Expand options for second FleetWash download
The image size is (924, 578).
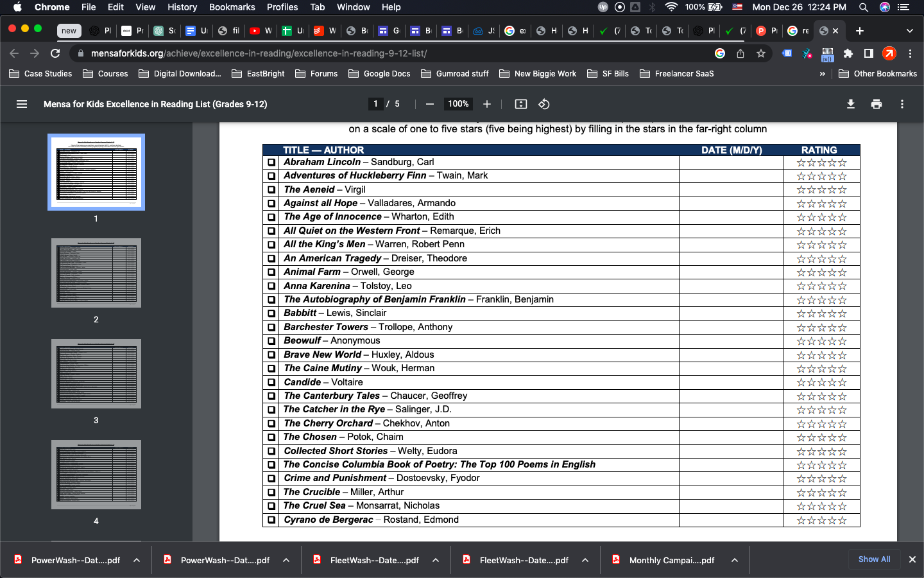585,560
